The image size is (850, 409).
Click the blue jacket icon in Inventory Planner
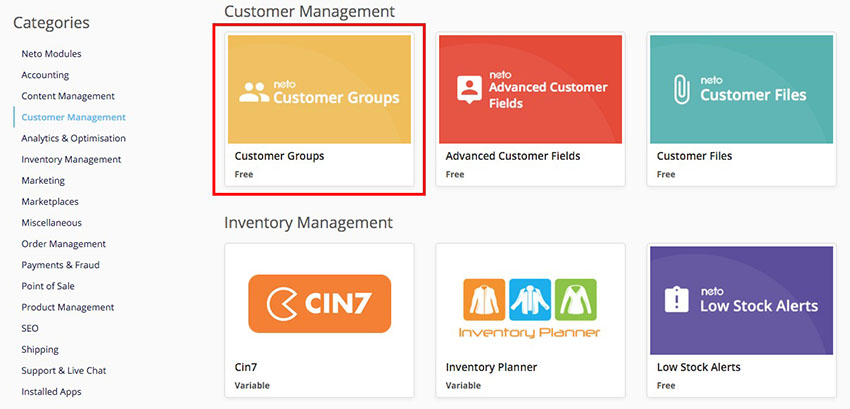coord(530,299)
